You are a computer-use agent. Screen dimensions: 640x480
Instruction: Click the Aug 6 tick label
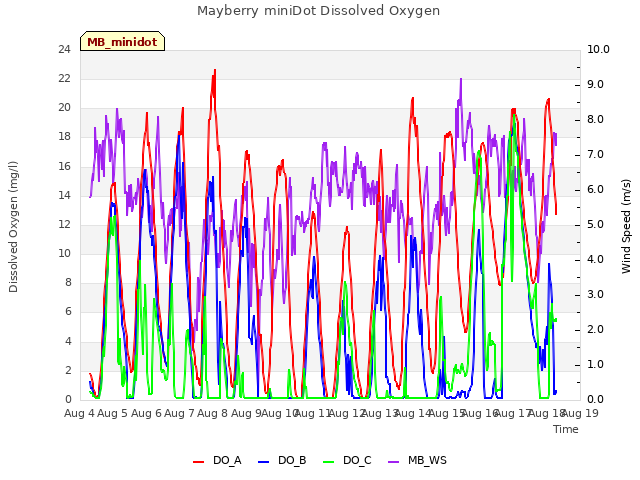[146, 413]
